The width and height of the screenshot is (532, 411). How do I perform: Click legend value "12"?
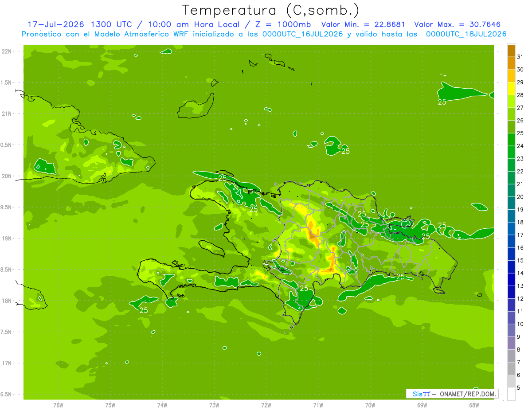tap(520, 298)
